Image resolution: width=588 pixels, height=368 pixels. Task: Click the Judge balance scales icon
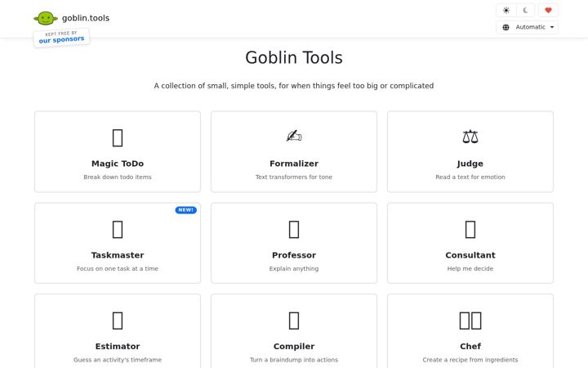[470, 137]
